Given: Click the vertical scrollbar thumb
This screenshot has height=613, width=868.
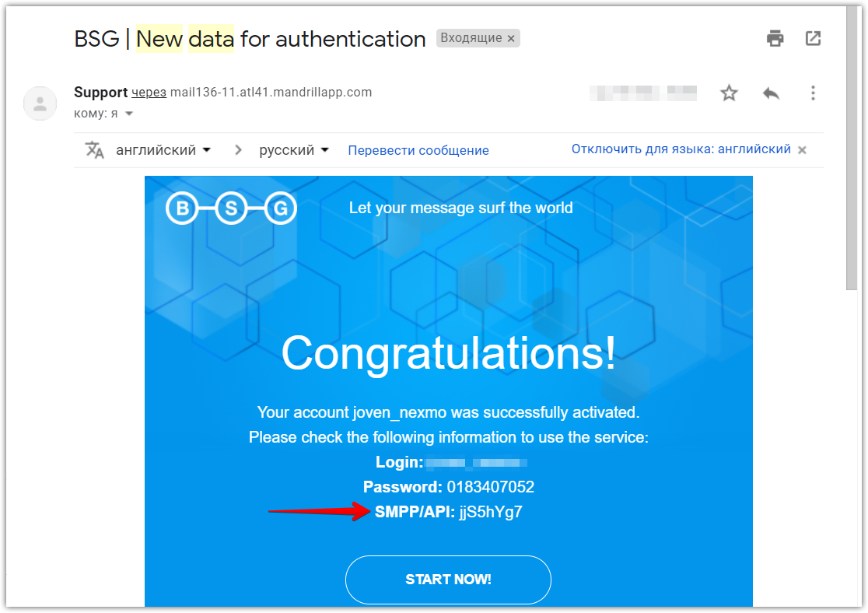Looking at the screenshot, I should 852,147.
